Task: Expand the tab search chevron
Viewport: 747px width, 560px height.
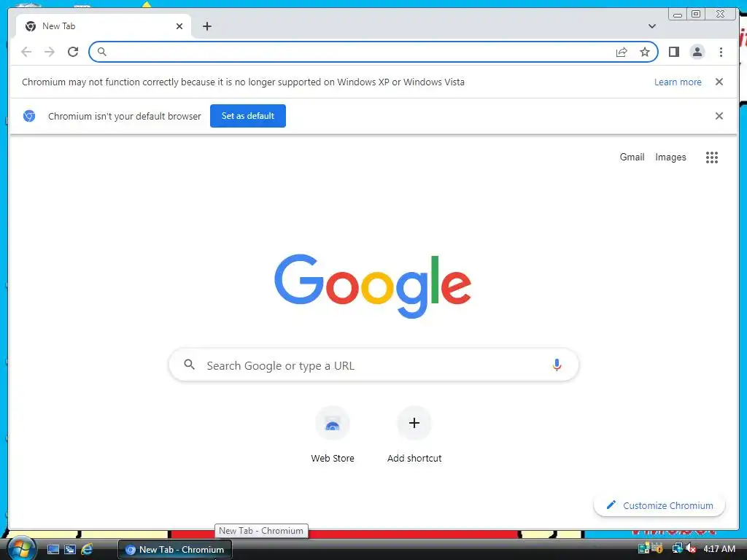Action: point(651,26)
